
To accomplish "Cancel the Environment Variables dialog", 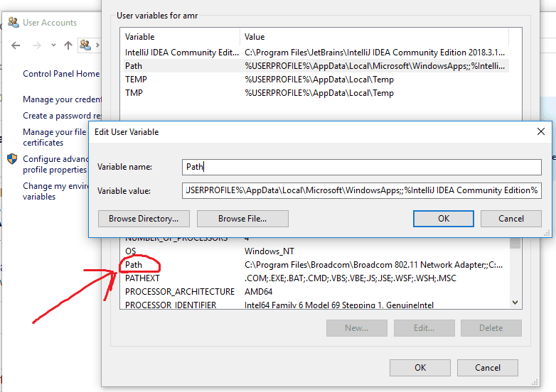I will coord(488,368).
